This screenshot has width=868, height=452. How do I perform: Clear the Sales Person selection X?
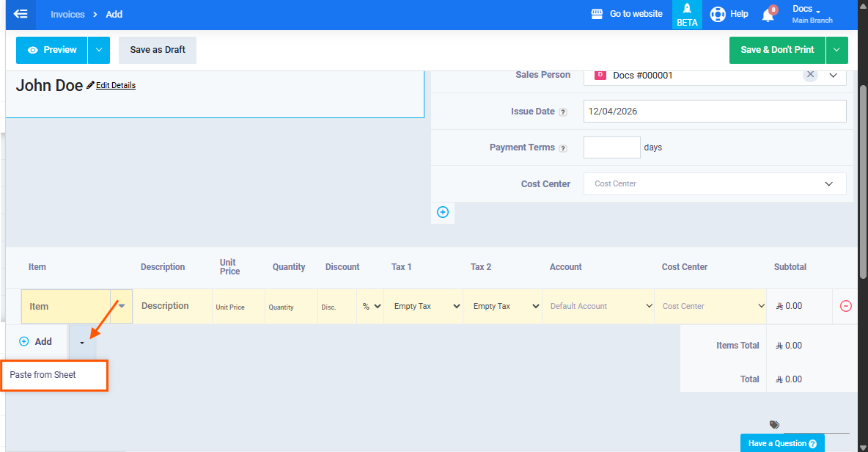(x=810, y=75)
